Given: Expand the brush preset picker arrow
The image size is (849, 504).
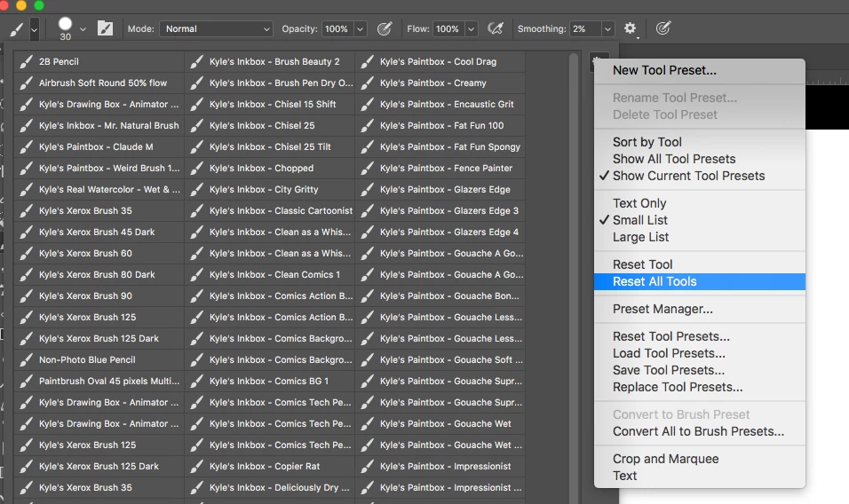Looking at the screenshot, I should coord(83,29).
